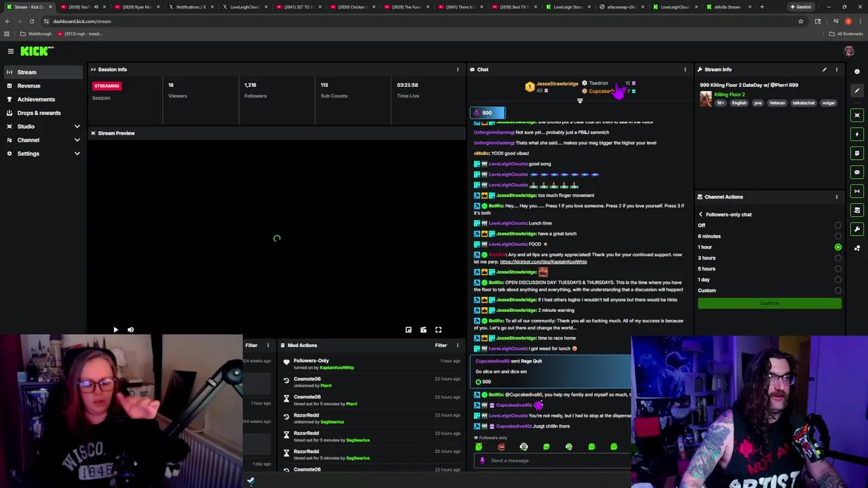The width and height of the screenshot is (868, 488).
Task: Open the Mod Actions Filter dropdown
Action: [441, 345]
